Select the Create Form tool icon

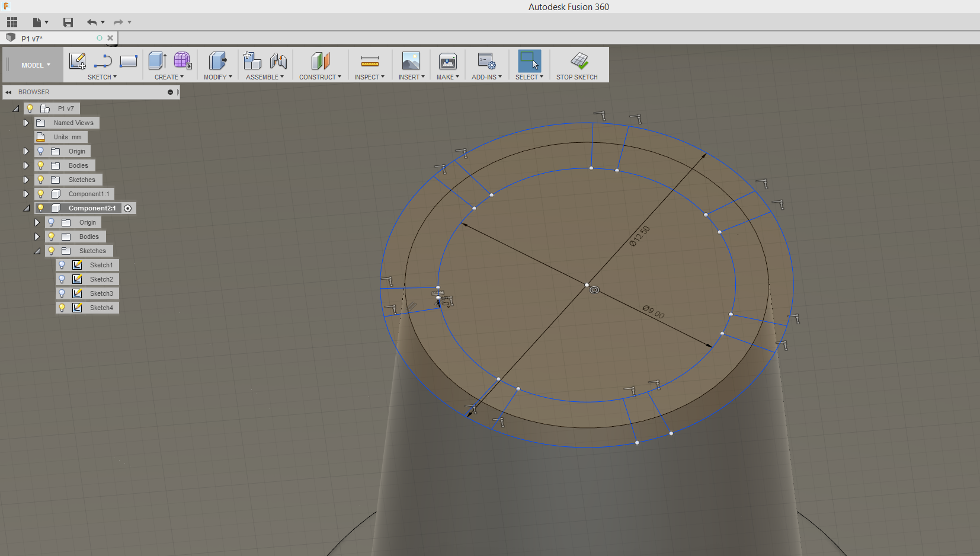(x=182, y=61)
